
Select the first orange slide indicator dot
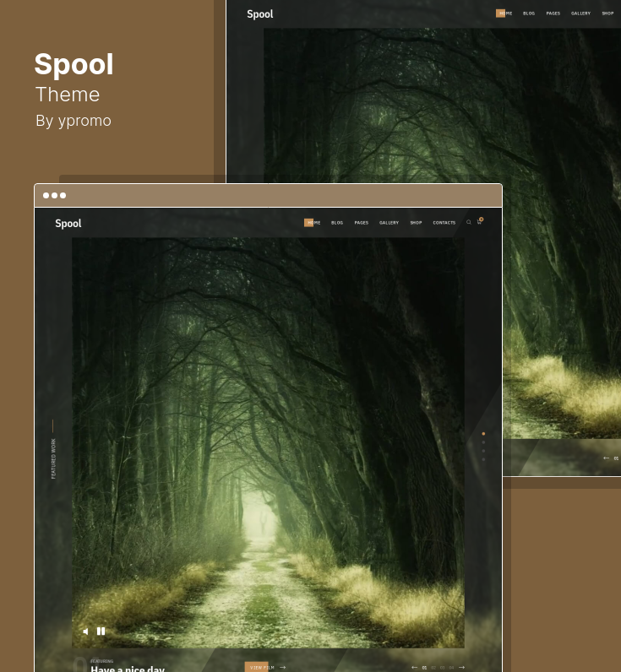[483, 434]
